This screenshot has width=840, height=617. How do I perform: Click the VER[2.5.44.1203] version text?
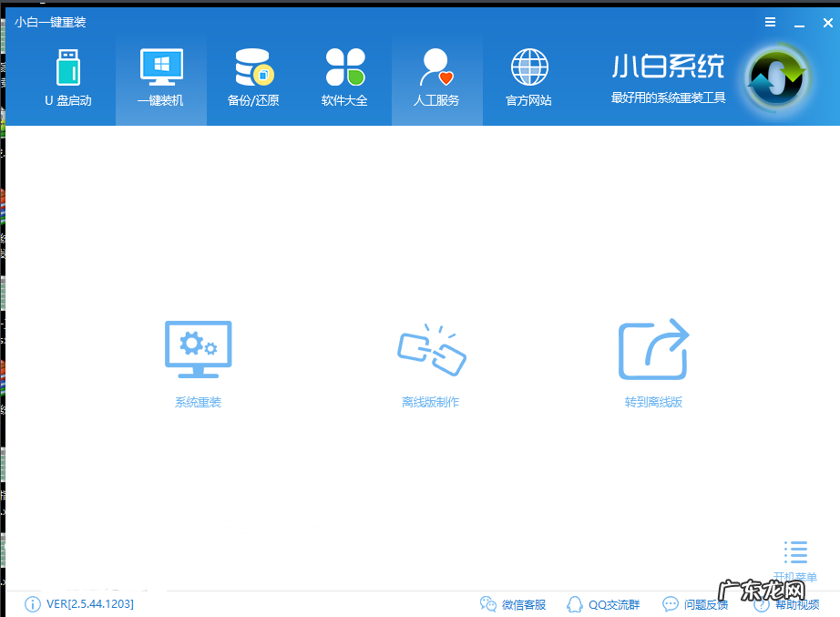coord(90,604)
